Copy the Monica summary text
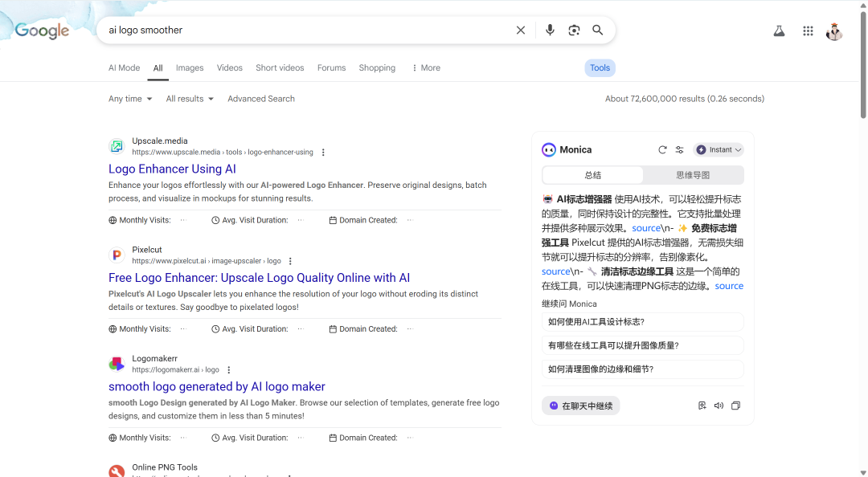This screenshot has width=868, height=477. click(735, 406)
